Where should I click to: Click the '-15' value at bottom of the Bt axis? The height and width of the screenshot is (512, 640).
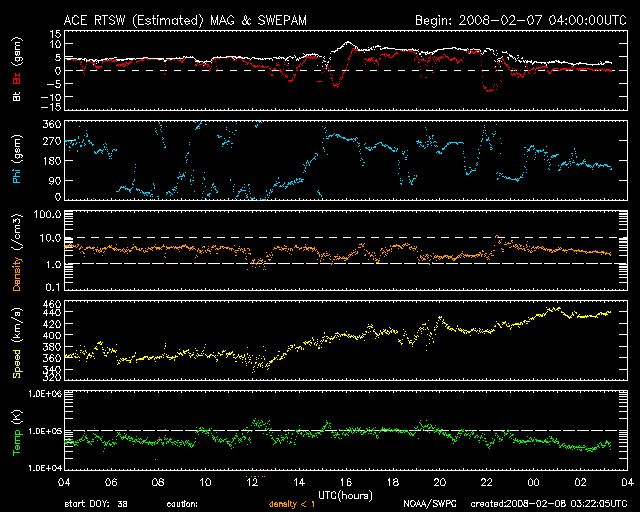pyautogui.click(x=51, y=107)
